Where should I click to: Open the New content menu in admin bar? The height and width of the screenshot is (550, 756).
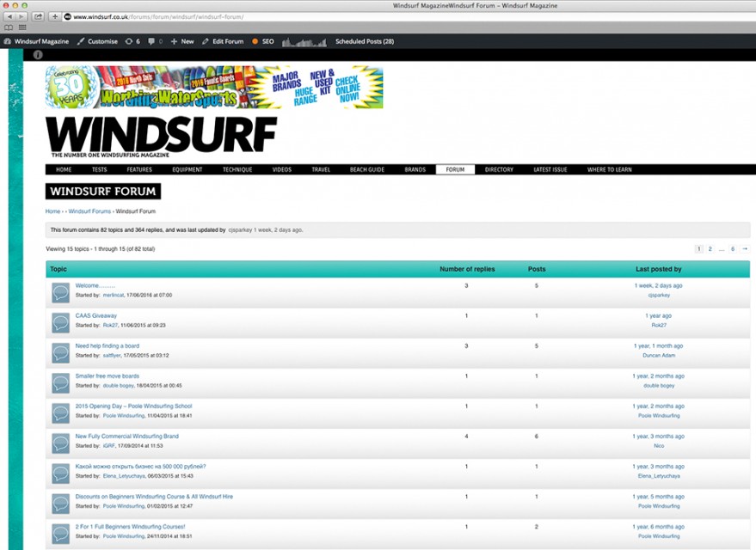point(181,41)
